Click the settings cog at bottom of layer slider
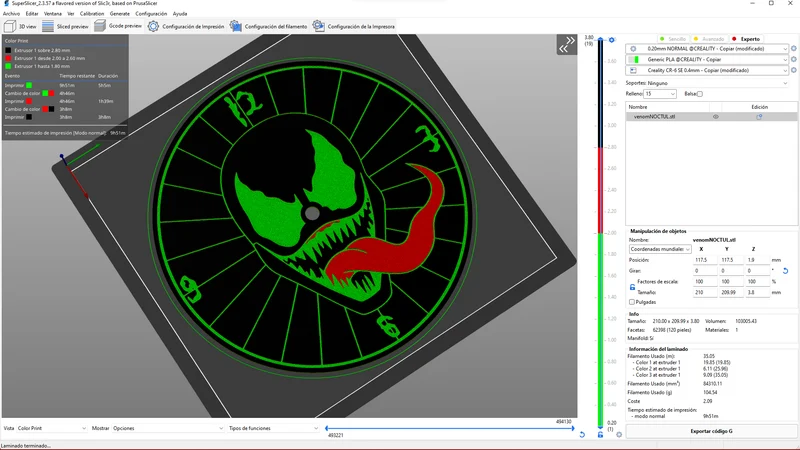 pos(619,435)
